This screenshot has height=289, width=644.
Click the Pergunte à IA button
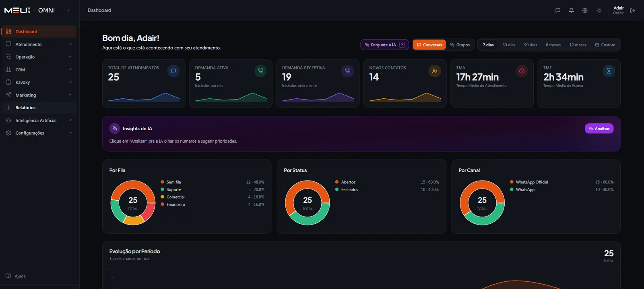(385, 45)
